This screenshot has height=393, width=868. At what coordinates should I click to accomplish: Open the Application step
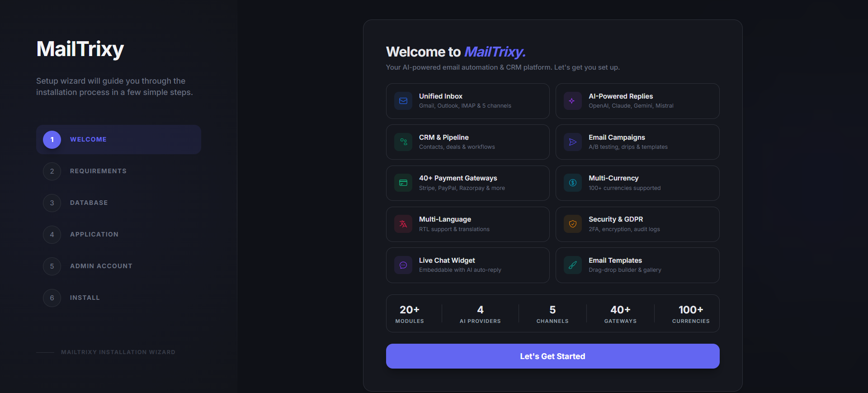(x=118, y=235)
